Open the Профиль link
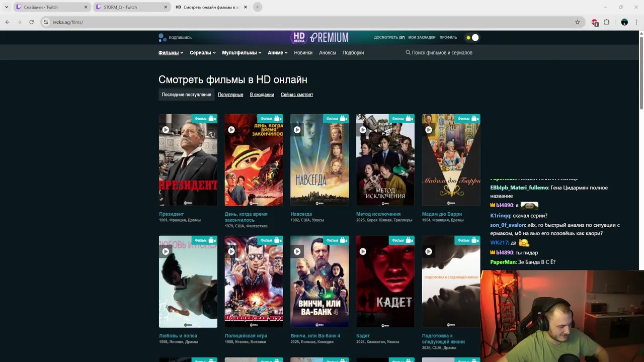The height and width of the screenshot is (362, 644). (x=448, y=37)
